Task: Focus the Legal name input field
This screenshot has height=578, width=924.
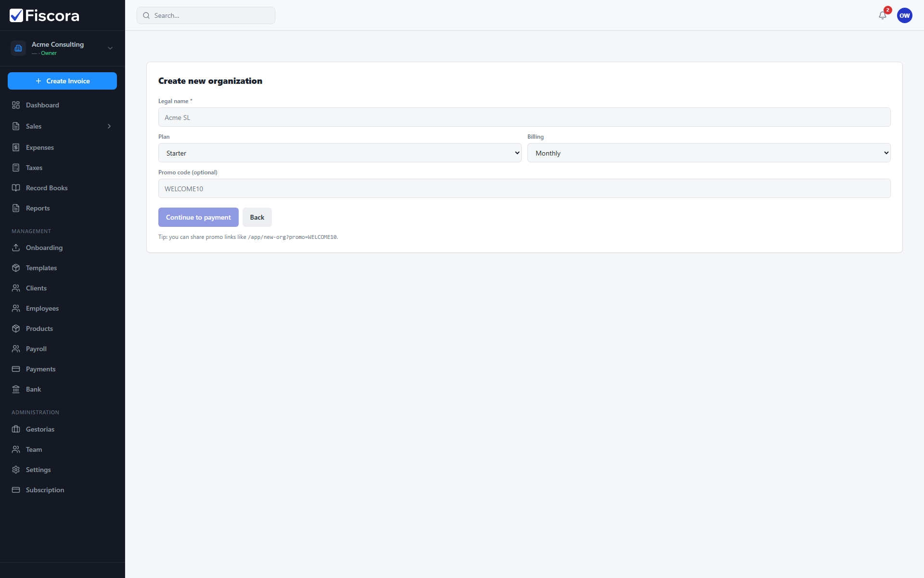Action: point(525,117)
